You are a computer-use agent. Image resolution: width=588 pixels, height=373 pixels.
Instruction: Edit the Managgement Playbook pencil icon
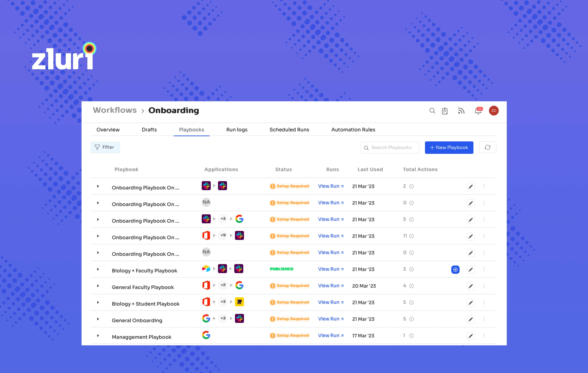pos(471,336)
